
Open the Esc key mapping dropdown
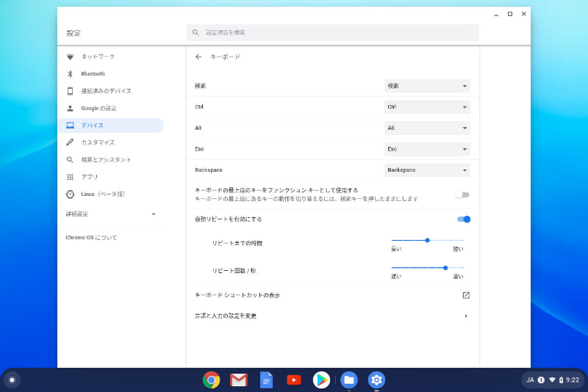click(x=427, y=149)
